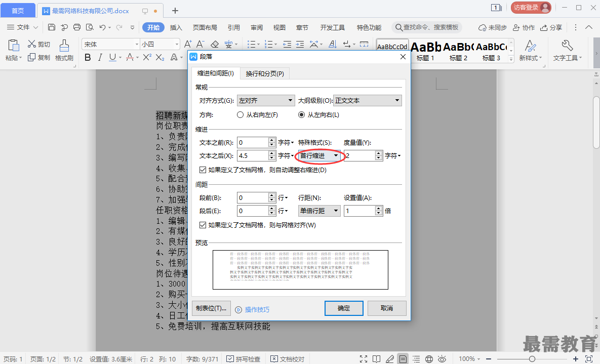The height and width of the screenshot is (364, 600).
Task: Click the 度量值 value input field
Action: click(x=359, y=156)
